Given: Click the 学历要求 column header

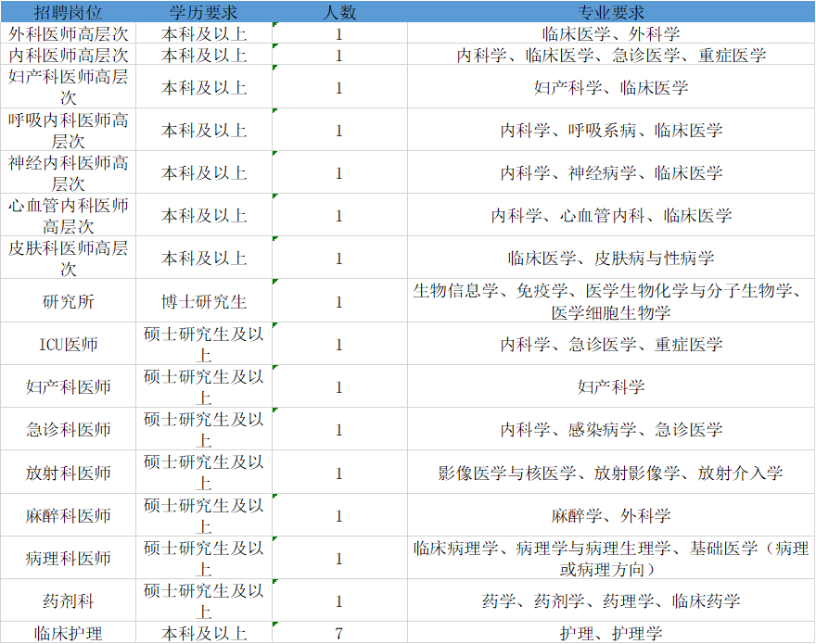Looking at the screenshot, I should click(204, 12).
